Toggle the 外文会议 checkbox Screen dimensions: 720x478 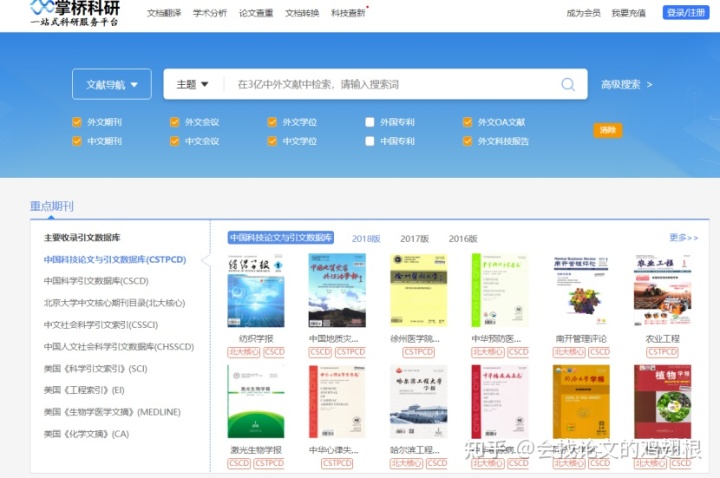tap(174, 122)
